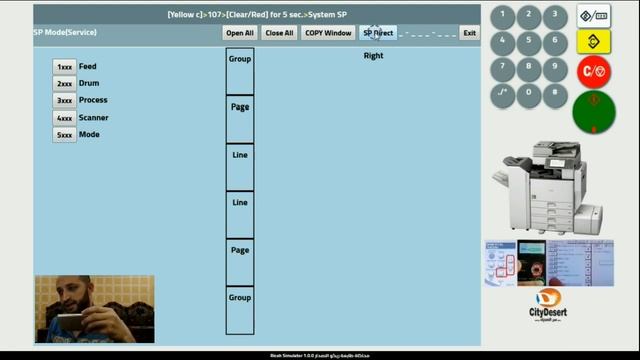Tap keypad digit 8

click(529, 69)
